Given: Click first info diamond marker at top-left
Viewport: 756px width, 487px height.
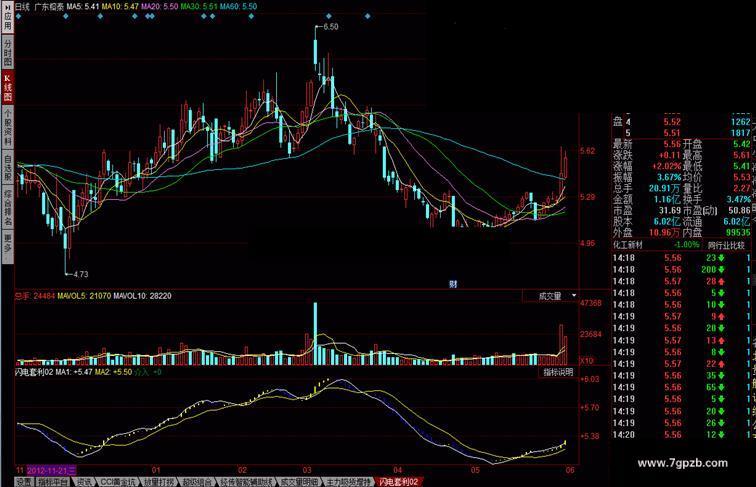Looking at the screenshot, I should (x=18, y=16).
